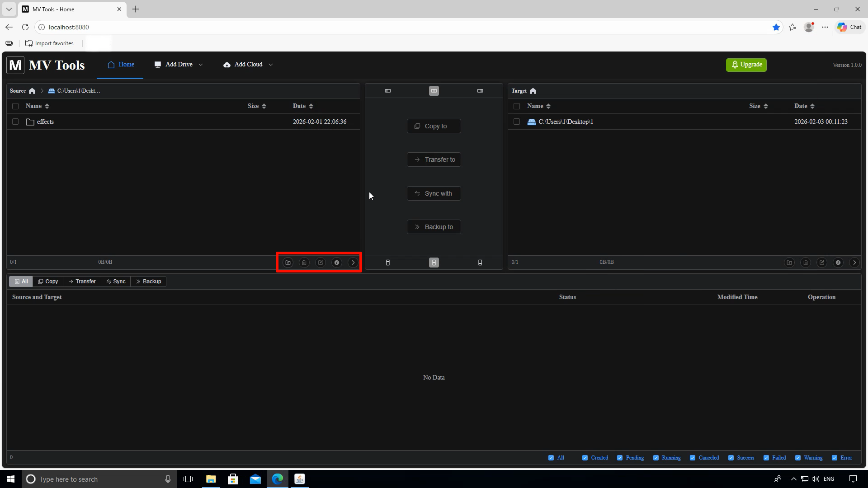The width and height of the screenshot is (868, 488).
Task: Sort the source list by Date
Action: pos(302,106)
